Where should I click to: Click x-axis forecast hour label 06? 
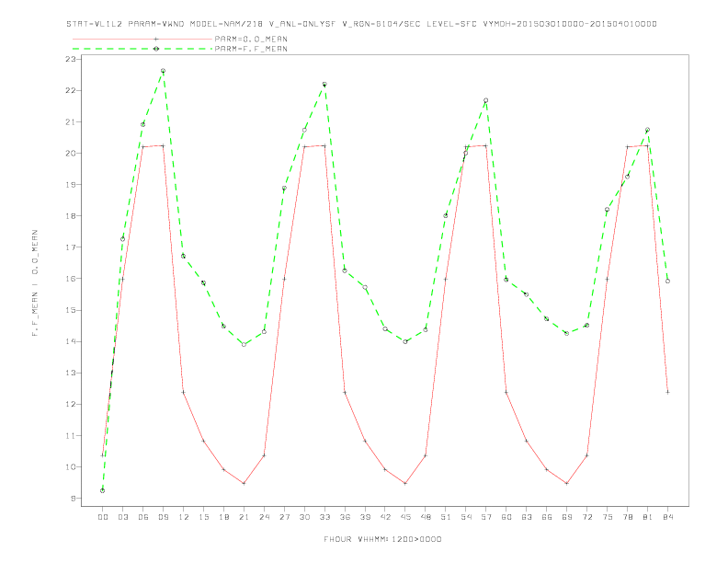(x=143, y=517)
